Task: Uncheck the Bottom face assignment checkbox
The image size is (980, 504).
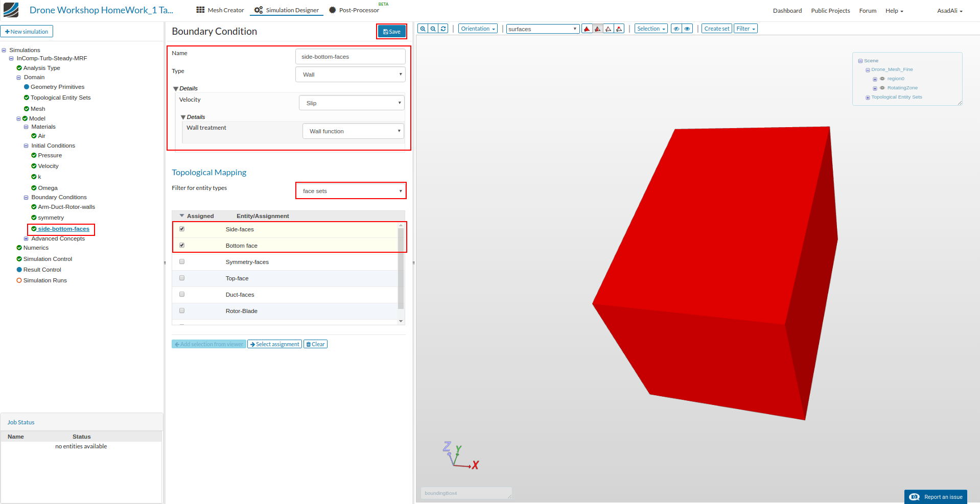Action: tap(182, 245)
